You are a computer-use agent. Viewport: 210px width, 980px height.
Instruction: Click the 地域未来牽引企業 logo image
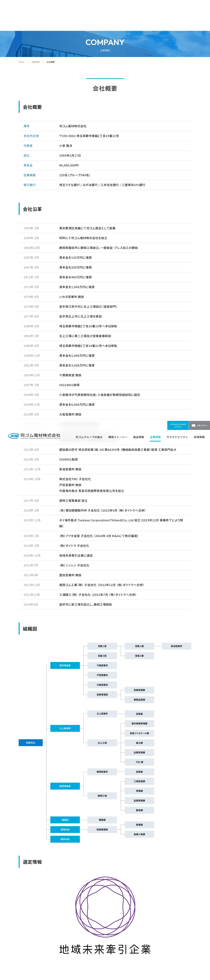coord(105,916)
